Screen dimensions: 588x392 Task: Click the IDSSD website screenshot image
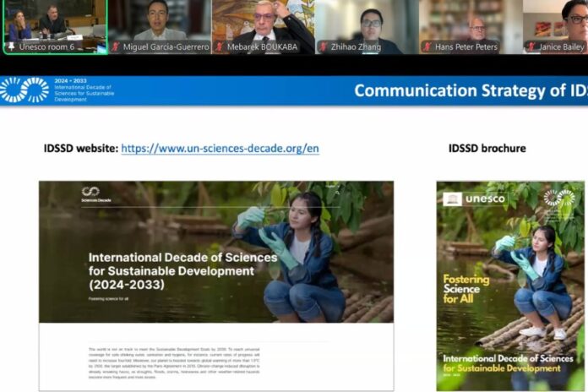(x=216, y=286)
